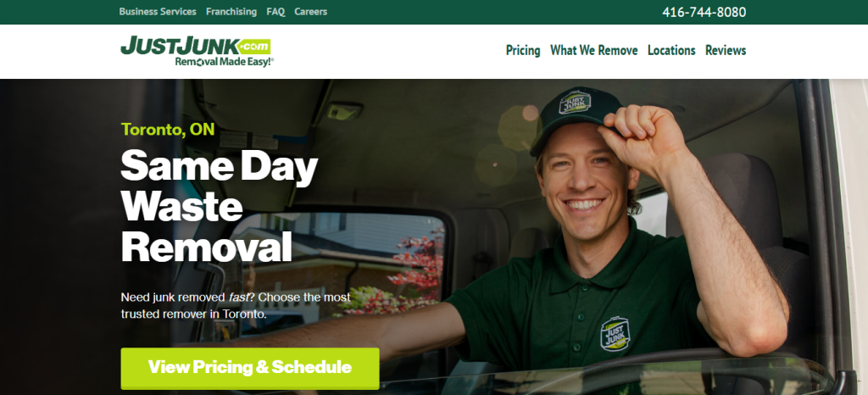Click the Need junk removed fast paragraph

tap(236, 305)
